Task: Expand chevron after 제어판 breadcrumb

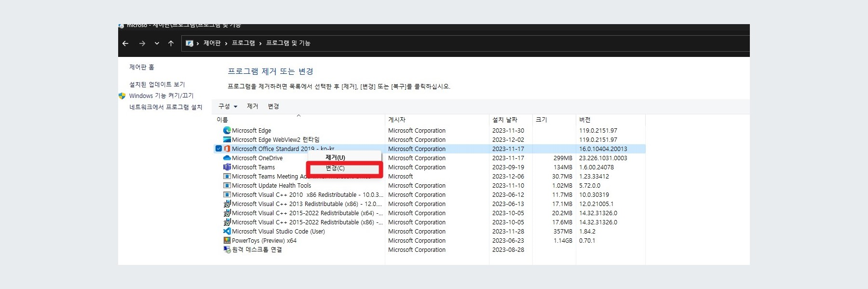Action: tap(226, 43)
